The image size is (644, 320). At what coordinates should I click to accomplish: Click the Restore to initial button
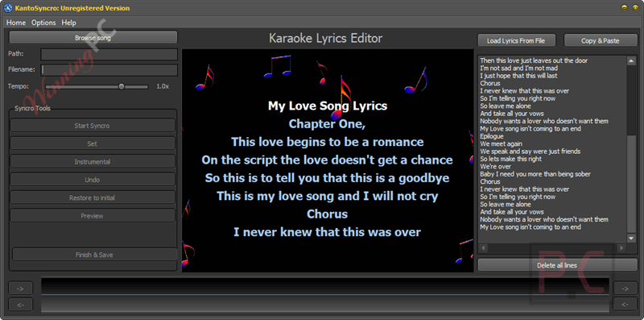(93, 197)
